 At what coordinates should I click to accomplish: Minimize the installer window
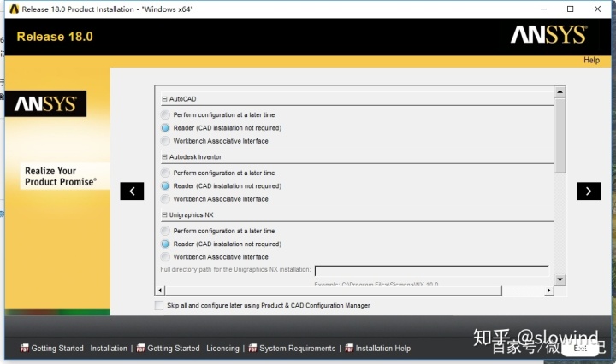544,9
